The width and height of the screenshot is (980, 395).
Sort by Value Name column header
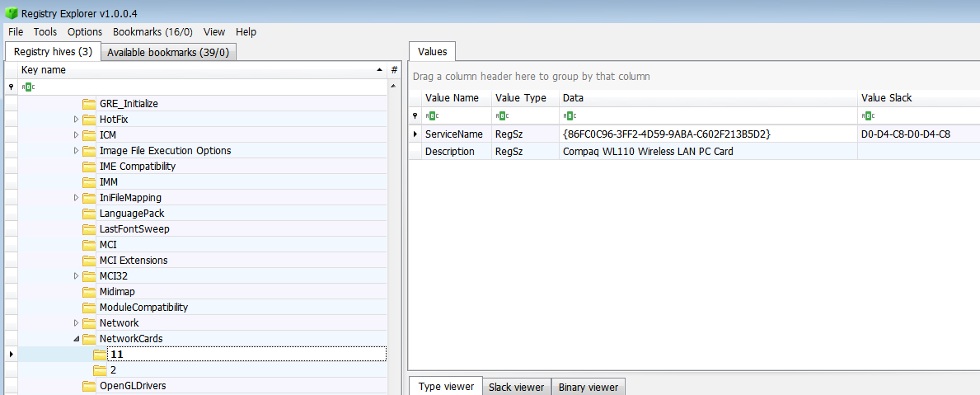pos(457,98)
